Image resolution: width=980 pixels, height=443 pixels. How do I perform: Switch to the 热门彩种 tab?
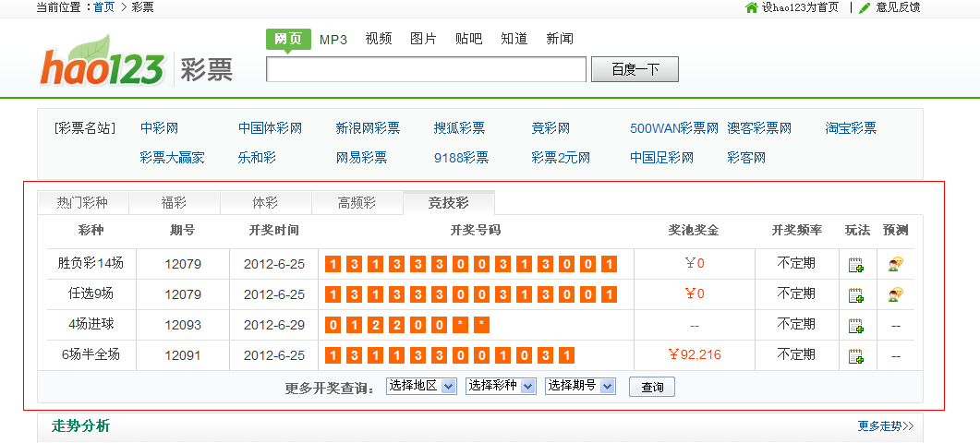(82, 203)
